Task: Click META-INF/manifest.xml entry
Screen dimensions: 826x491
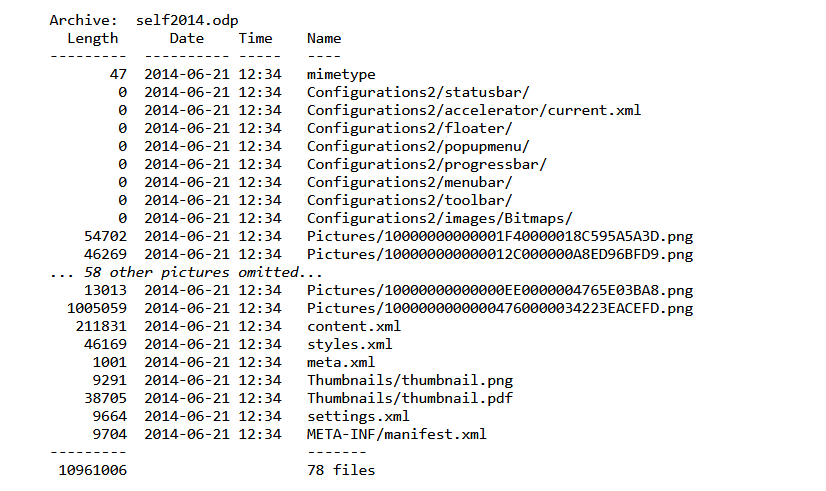Action: click(x=397, y=434)
